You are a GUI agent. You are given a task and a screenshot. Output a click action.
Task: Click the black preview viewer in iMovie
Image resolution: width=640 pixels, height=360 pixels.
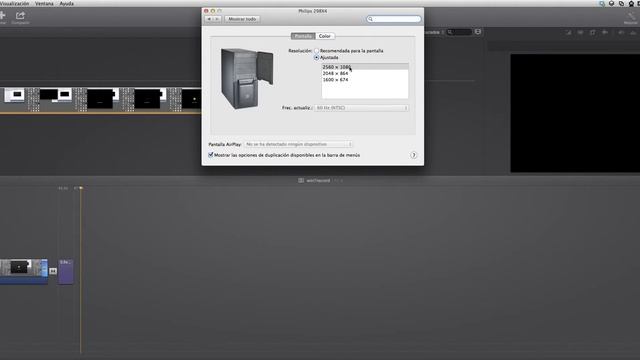click(x=575, y=113)
